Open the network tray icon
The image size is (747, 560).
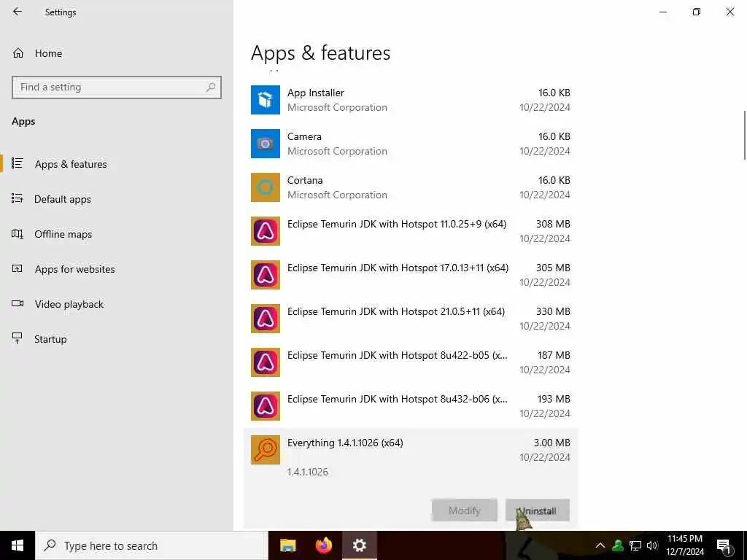635,545
